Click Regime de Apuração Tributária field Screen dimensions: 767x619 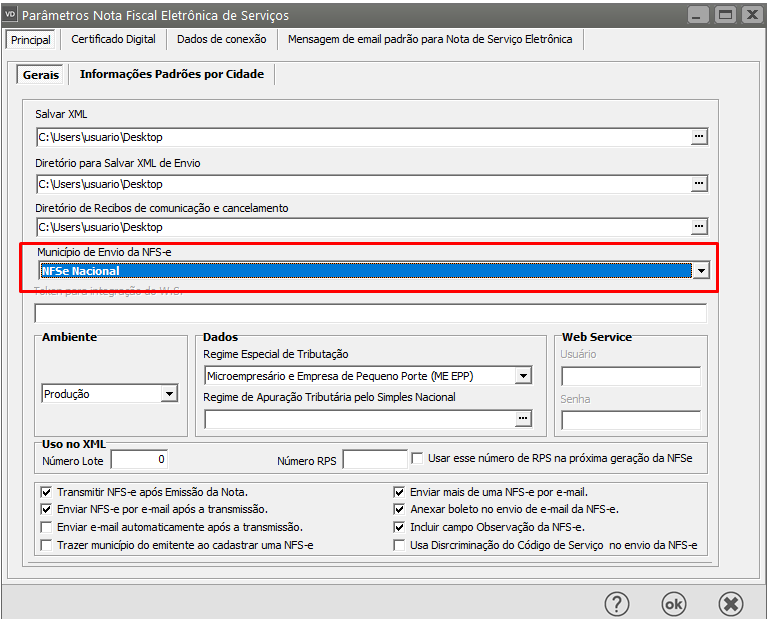(360, 419)
